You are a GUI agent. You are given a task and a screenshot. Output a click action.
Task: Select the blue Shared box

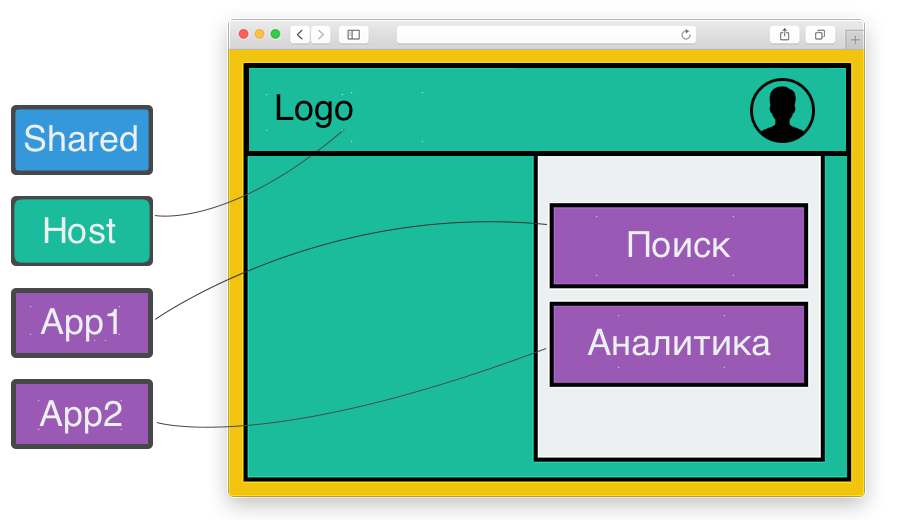point(82,139)
